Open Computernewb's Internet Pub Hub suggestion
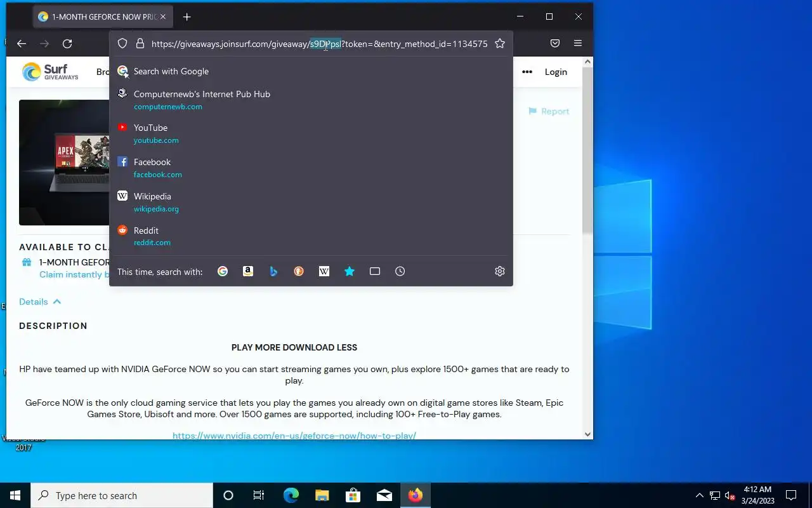This screenshot has width=812, height=508. click(x=311, y=100)
